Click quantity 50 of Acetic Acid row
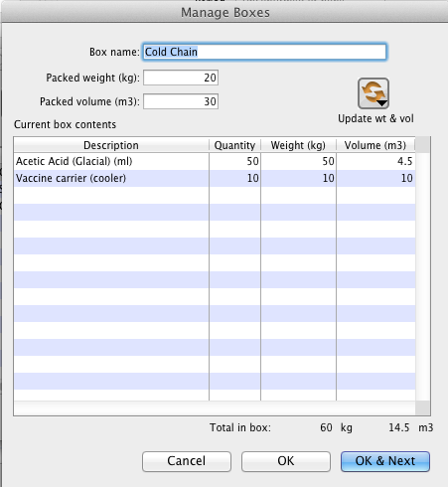This screenshot has width=448, height=487. tap(234, 161)
